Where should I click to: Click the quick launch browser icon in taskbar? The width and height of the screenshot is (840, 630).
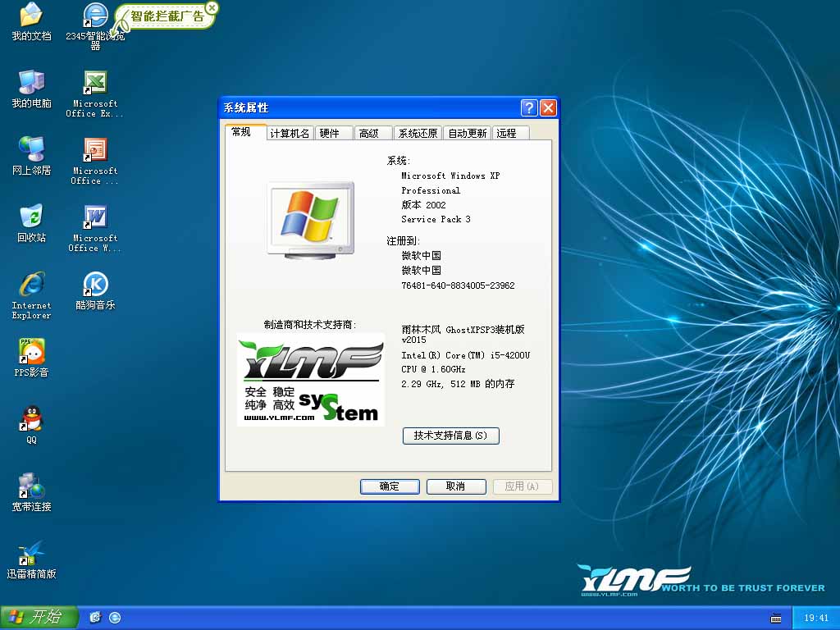115,617
